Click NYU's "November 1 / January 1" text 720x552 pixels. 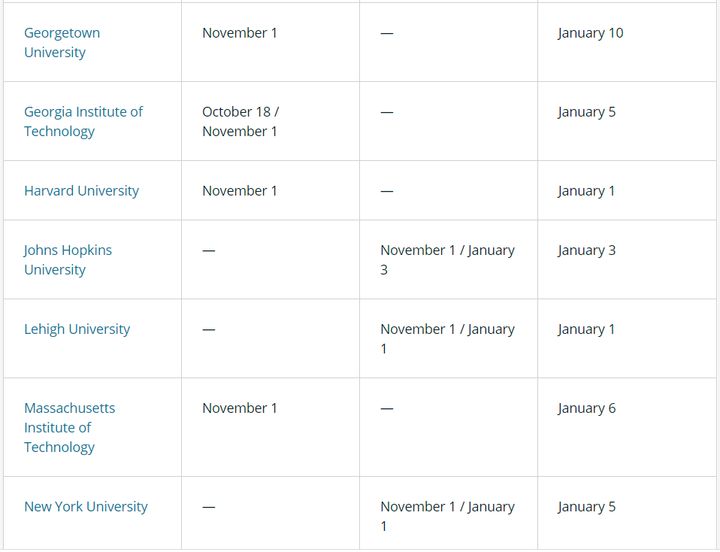point(447,516)
